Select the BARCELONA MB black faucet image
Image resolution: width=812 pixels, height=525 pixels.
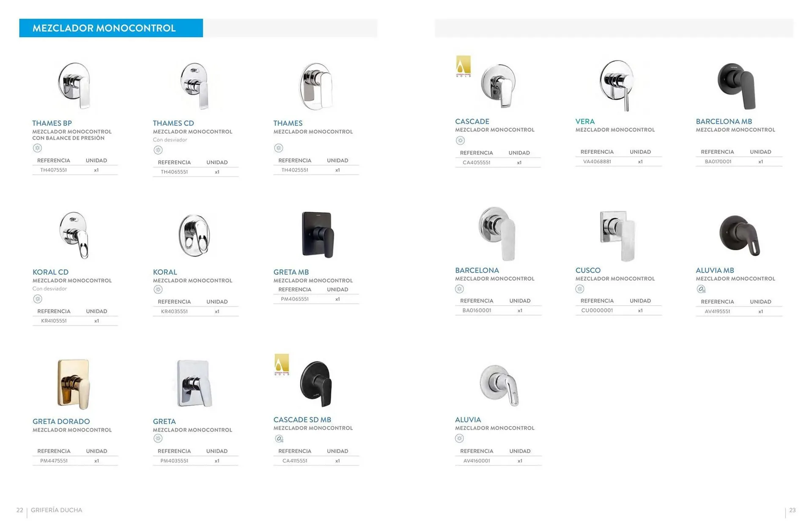[x=737, y=86]
